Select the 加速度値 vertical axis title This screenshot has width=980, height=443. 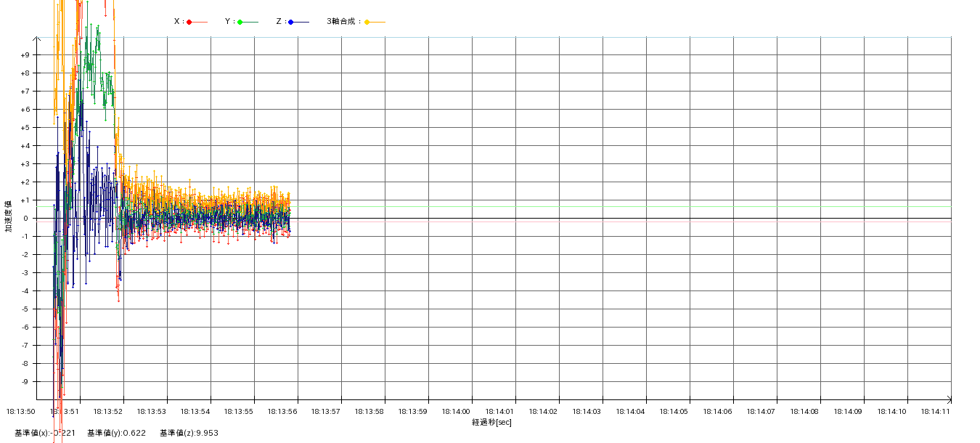pos(9,216)
